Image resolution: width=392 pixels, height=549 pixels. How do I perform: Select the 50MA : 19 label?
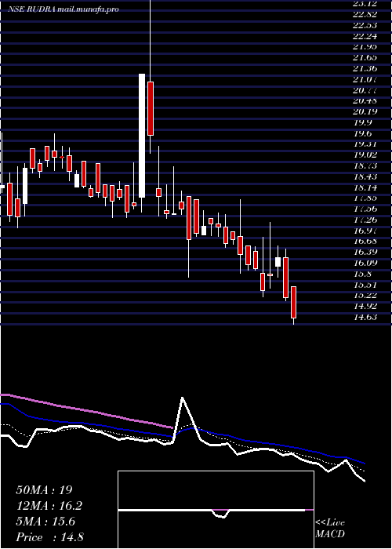coord(44,490)
